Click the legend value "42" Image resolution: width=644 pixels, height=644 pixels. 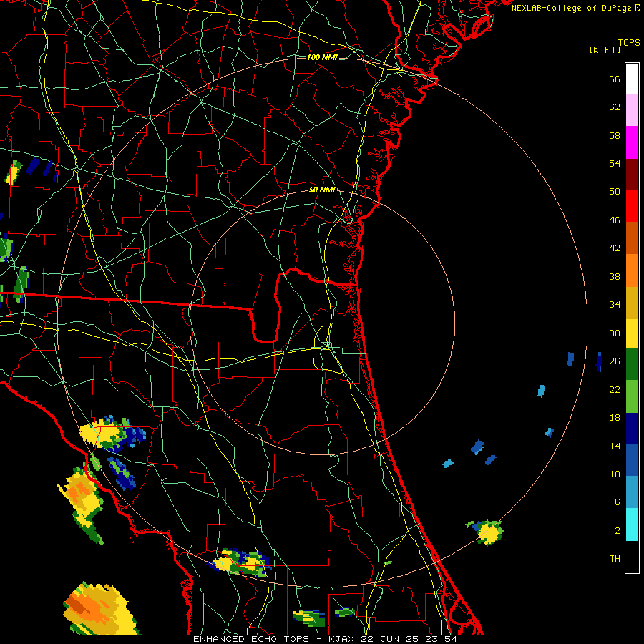coord(615,248)
